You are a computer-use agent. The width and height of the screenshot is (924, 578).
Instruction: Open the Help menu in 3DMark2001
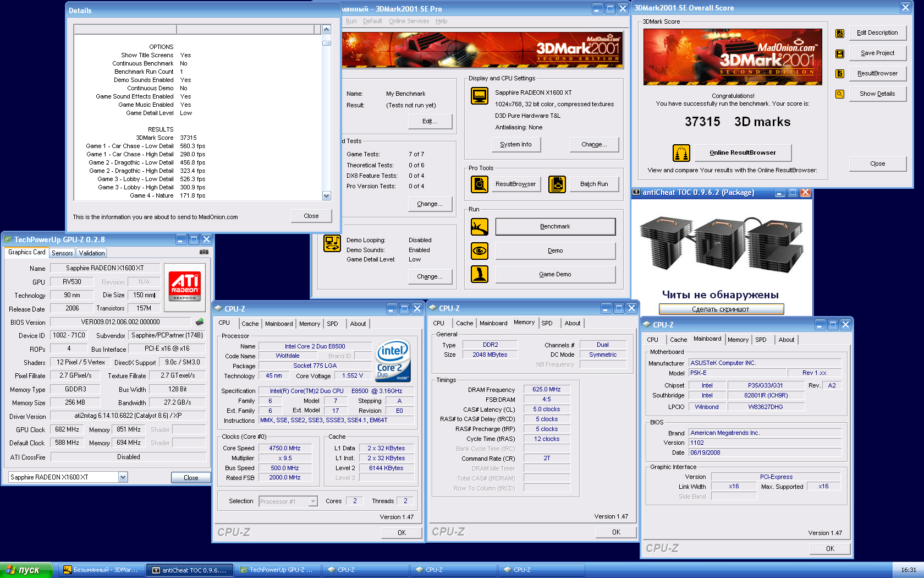442,21
